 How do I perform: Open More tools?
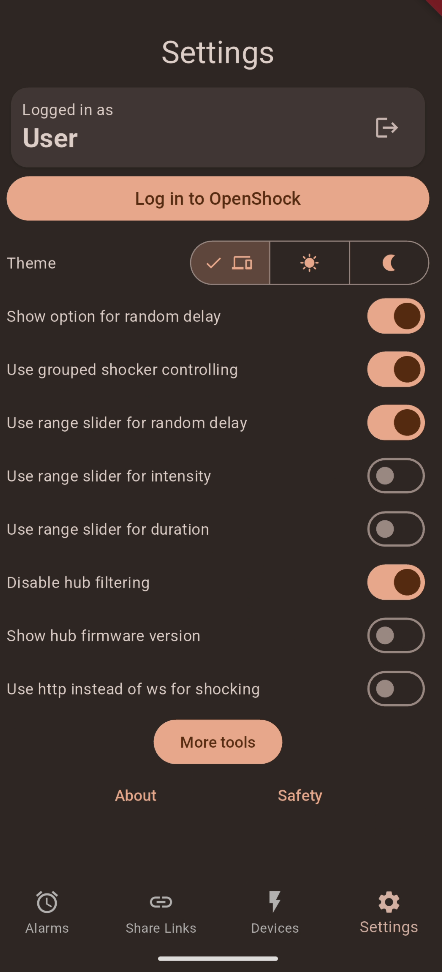218,742
